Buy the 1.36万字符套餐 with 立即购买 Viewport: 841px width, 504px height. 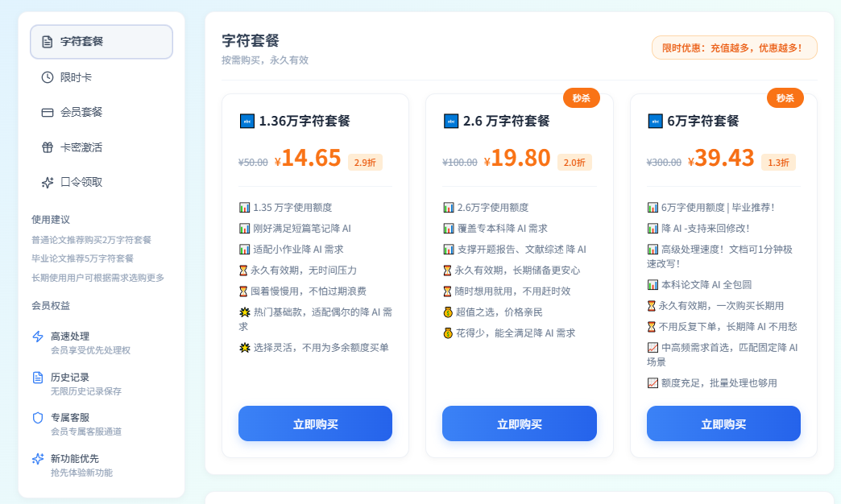tap(315, 423)
